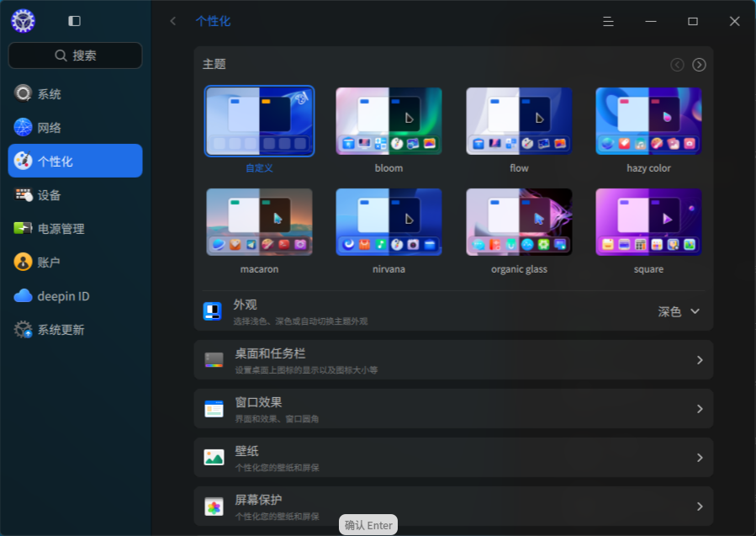Image resolution: width=756 pixels, height=536 pixels.
Task: Click the 主题 section heading
Action: [214, 64]
